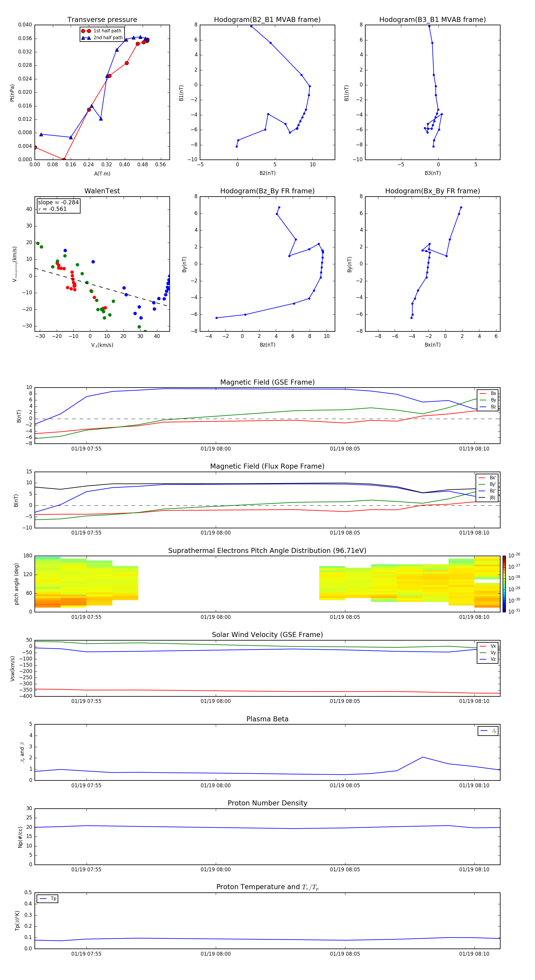Image resolution: width=535 pixels, height=980 pixels.
Task: Select the Bx' legend entry in Flux Rope plot
Action: coord(487,478)
